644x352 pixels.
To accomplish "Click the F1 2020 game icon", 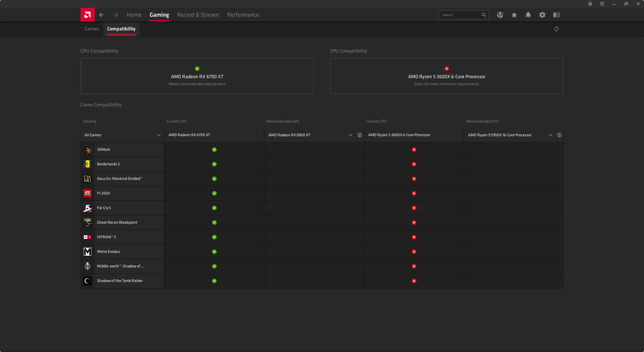I will 88,193.
